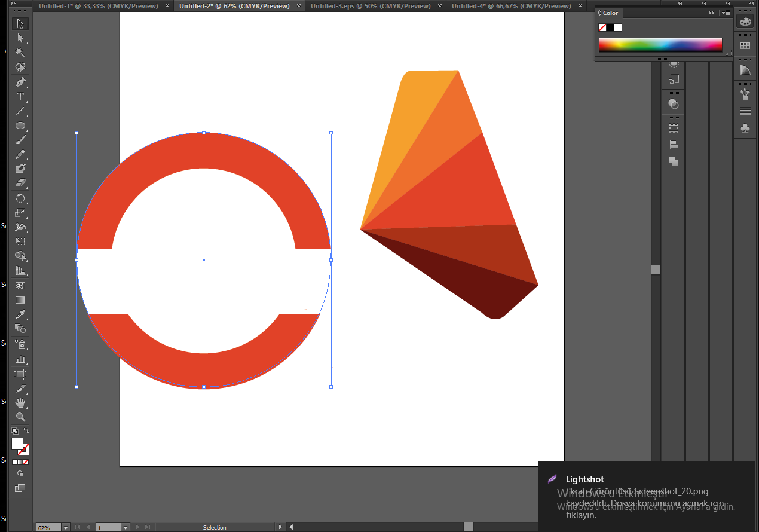Image resolution: width=759 pixels, height=532 pixels.
Task: Select the Color panel tab
Action: click(609, 13)
